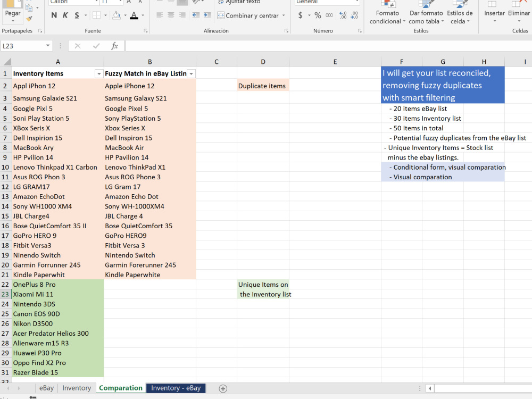This screenshot has height=399, width=532.
Task: Open borders dropdown arrow
Action: click(x=105, y=15)
